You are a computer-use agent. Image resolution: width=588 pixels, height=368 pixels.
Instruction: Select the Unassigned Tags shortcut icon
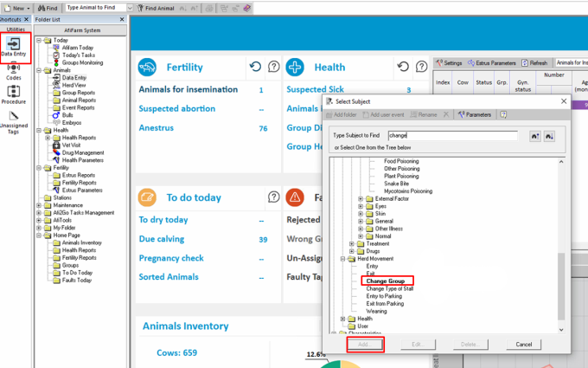coord(15,119)
